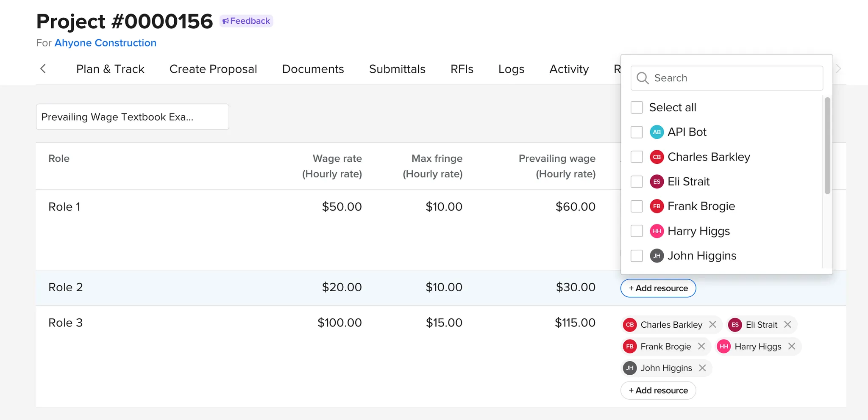The height and width of the screenshot is (420, 868).
Task: Open the Submittals tab
Action: pyautogui.click(x=397, y=69)
